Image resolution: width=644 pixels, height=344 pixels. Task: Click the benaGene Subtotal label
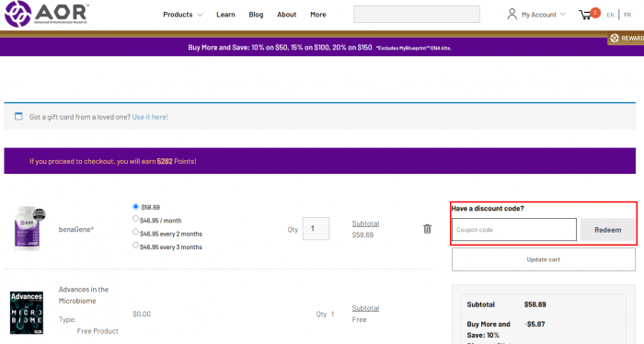pyautogui.click(x=365, y=224)
